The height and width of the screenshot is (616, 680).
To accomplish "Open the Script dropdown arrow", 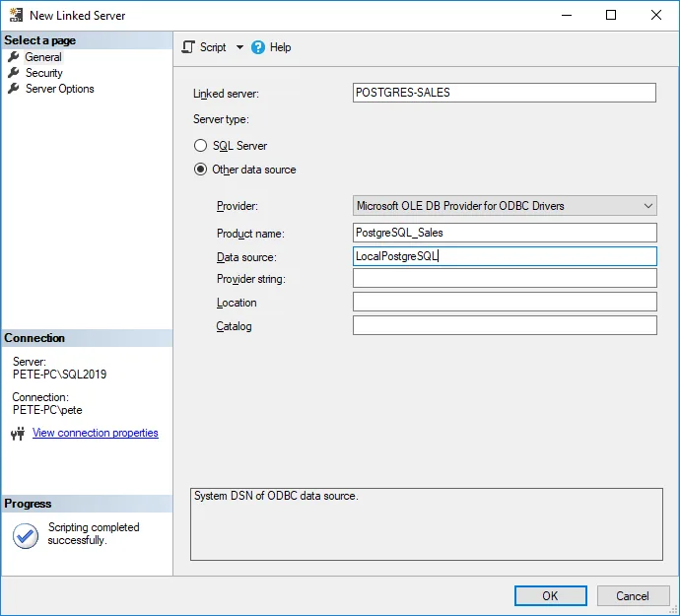I will (239, 47).
